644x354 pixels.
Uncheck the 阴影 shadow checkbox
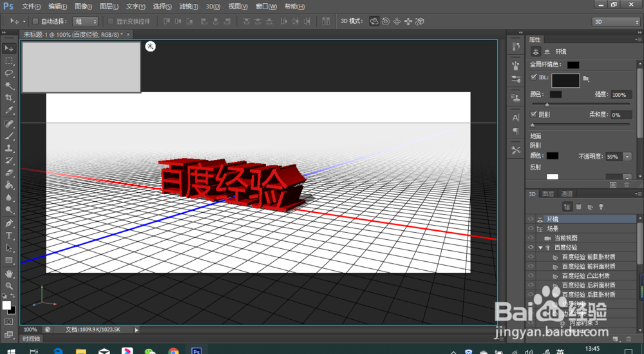tap(533, 114)
